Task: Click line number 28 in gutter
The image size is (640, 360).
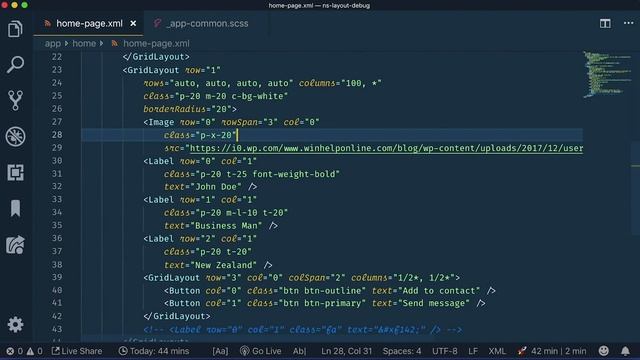Action: [57, 135]
